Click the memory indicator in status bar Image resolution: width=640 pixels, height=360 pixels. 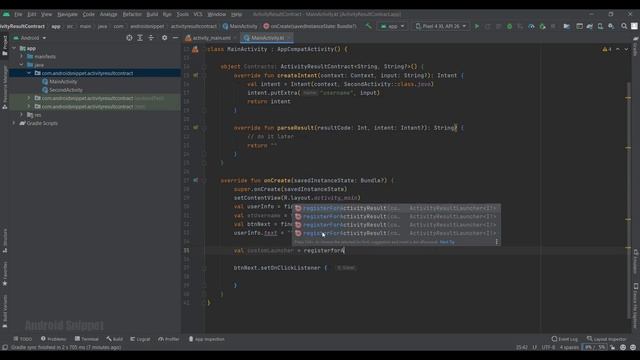point(595,348)
